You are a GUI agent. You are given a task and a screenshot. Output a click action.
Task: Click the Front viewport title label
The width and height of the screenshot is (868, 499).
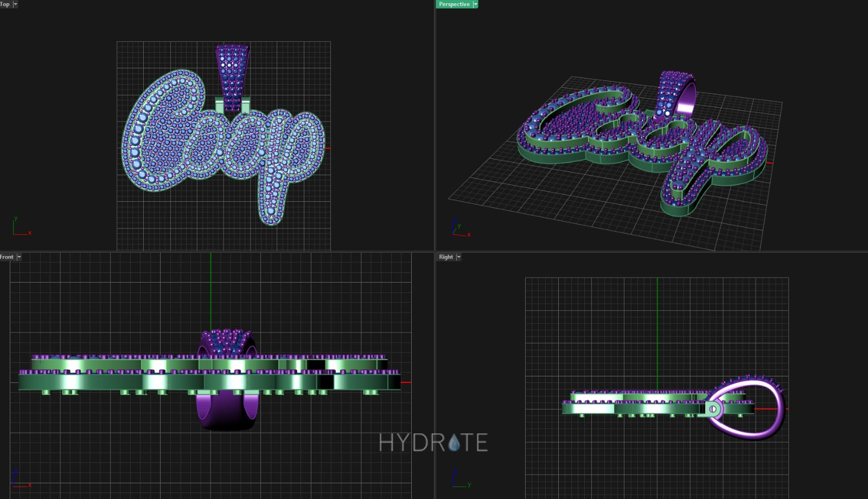[7, 257]
